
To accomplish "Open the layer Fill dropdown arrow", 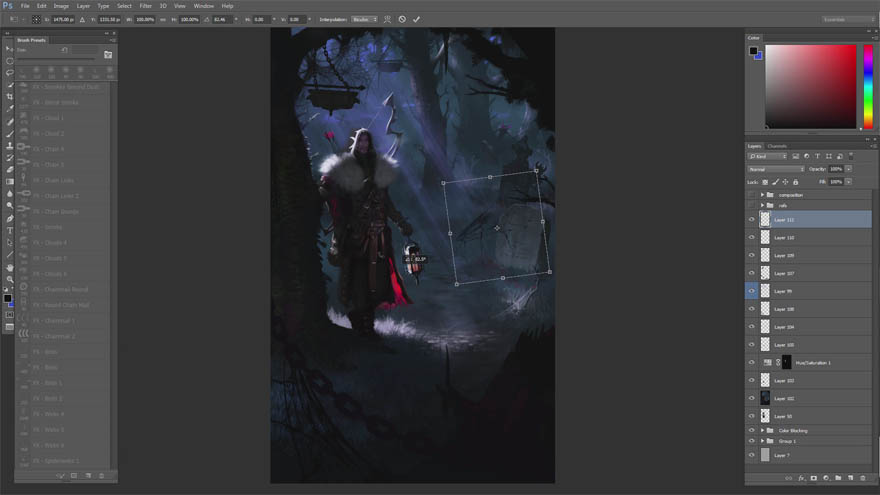I will click(849, 182).
